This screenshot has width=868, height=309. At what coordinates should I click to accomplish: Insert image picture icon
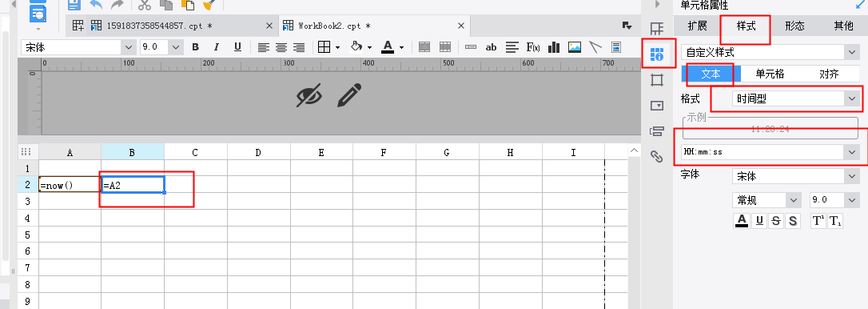(575, 47)
